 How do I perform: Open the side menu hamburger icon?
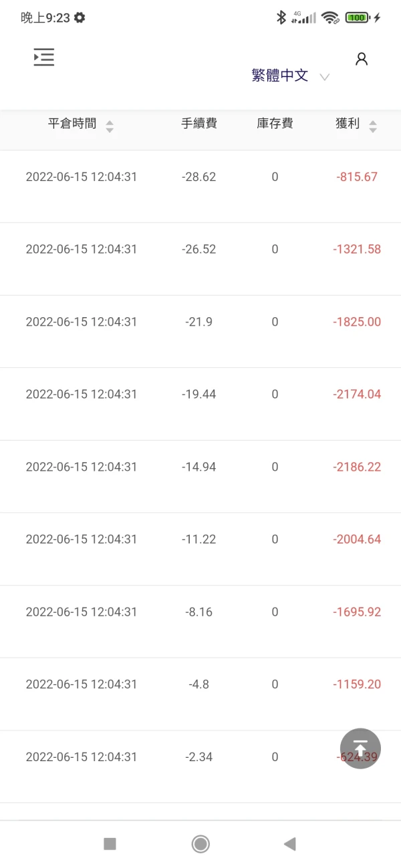coord(44,57)
